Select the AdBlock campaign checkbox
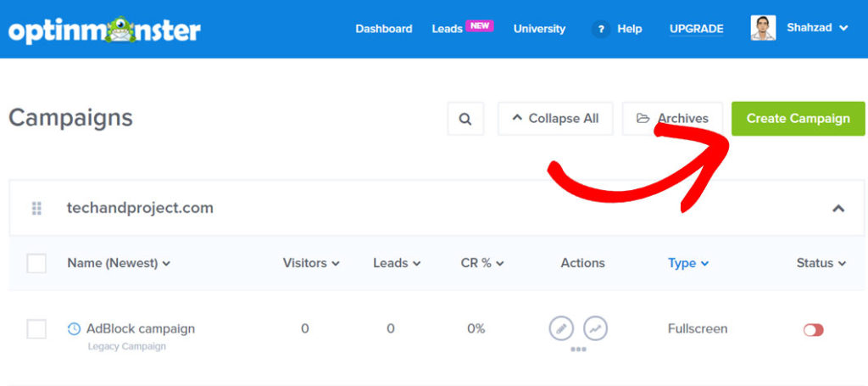This screenshot has height=386, width=868. point(36,329)
